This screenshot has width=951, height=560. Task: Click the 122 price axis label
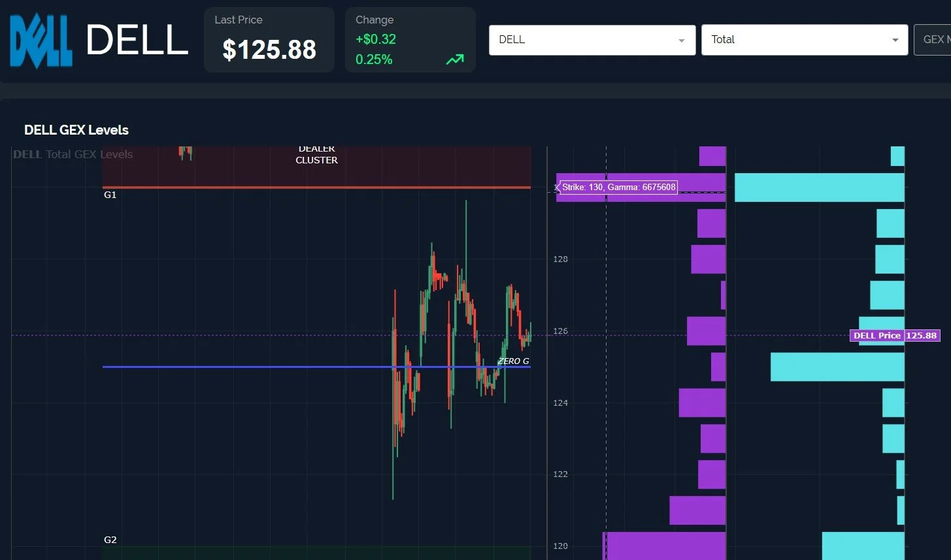[560, 474]
